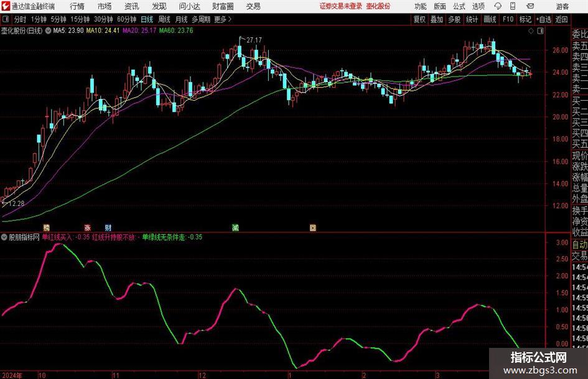Toggle the right info panel icon
This screenshot has height=379, width=588.
[x=540, y=31]
